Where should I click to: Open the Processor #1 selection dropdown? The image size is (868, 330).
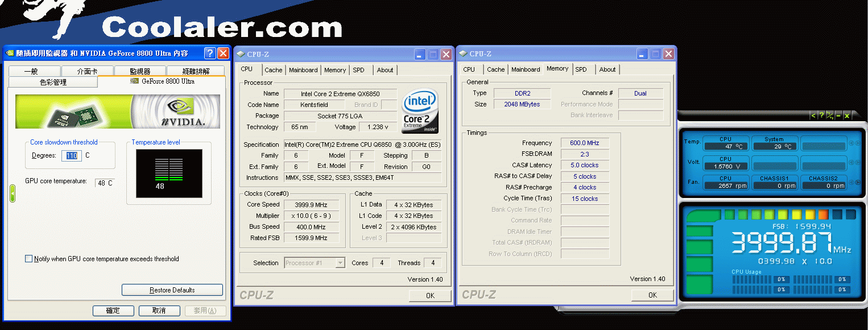coord(340,263)
